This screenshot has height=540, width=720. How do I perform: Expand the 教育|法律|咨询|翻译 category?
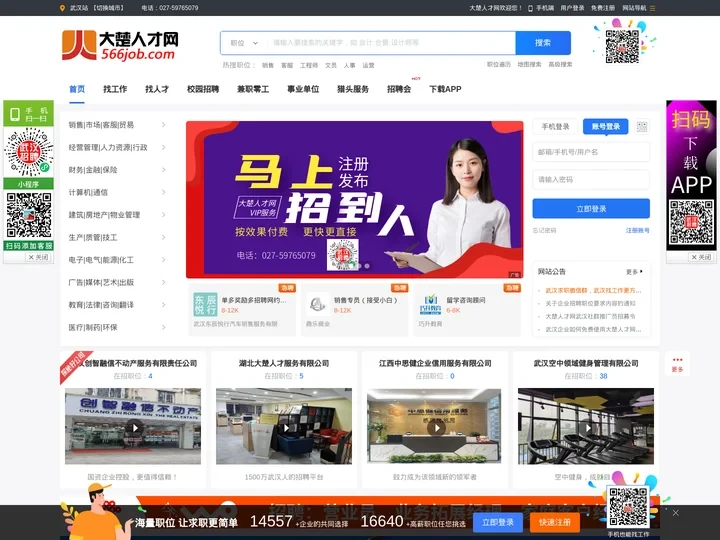coord(118,305)
